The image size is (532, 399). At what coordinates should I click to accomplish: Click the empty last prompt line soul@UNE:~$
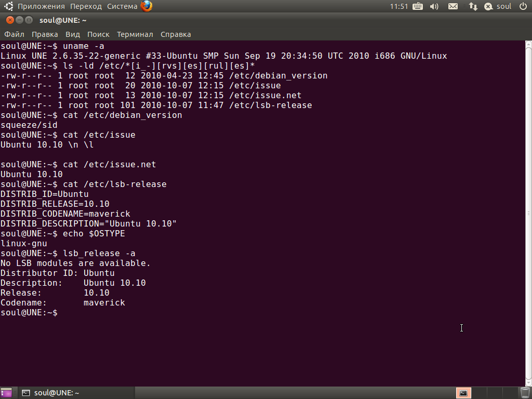pyautogui.click(x=29, y=312)
